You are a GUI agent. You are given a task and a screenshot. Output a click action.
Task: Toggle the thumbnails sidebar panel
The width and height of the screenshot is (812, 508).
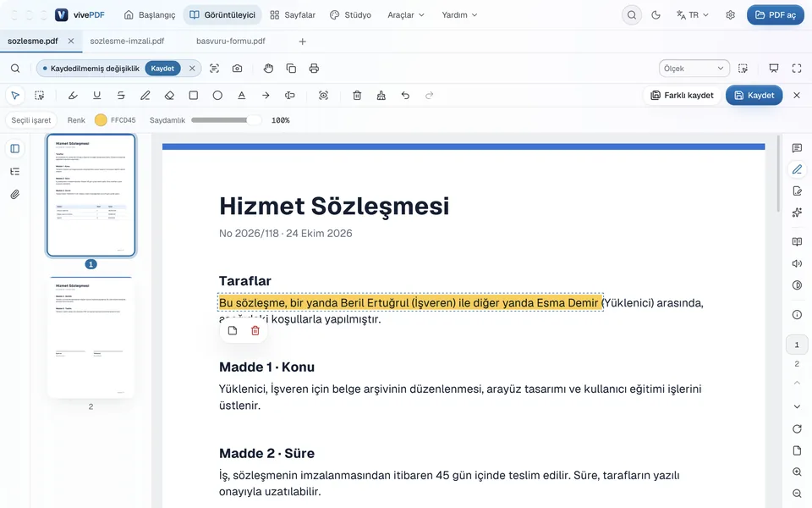[15, 149]
